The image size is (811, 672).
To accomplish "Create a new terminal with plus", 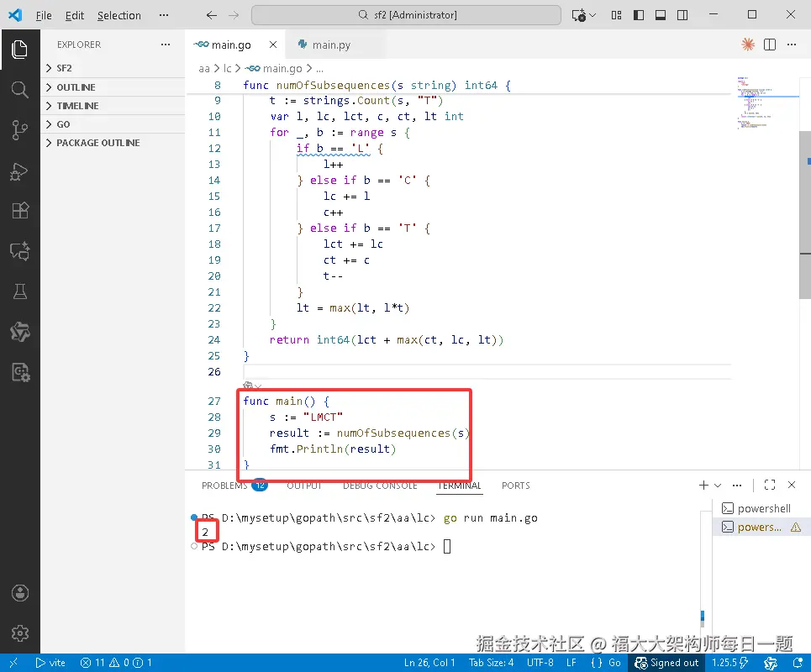I will 703,485.
